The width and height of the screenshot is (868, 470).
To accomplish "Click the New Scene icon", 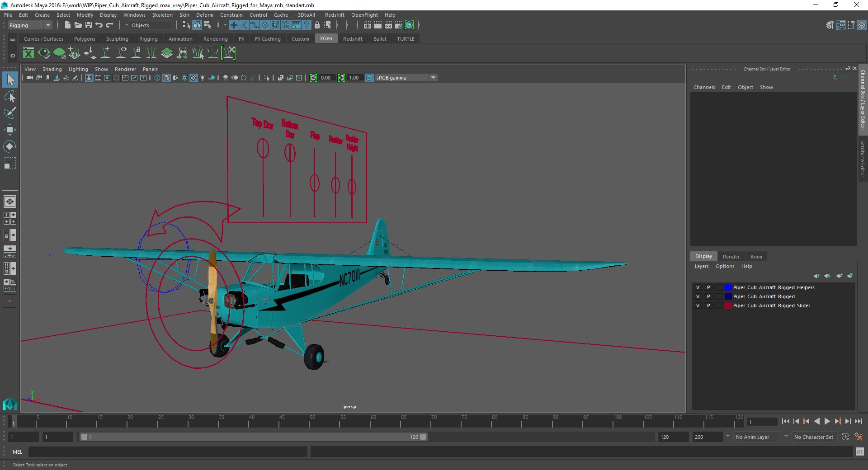I will pos(67,25).
